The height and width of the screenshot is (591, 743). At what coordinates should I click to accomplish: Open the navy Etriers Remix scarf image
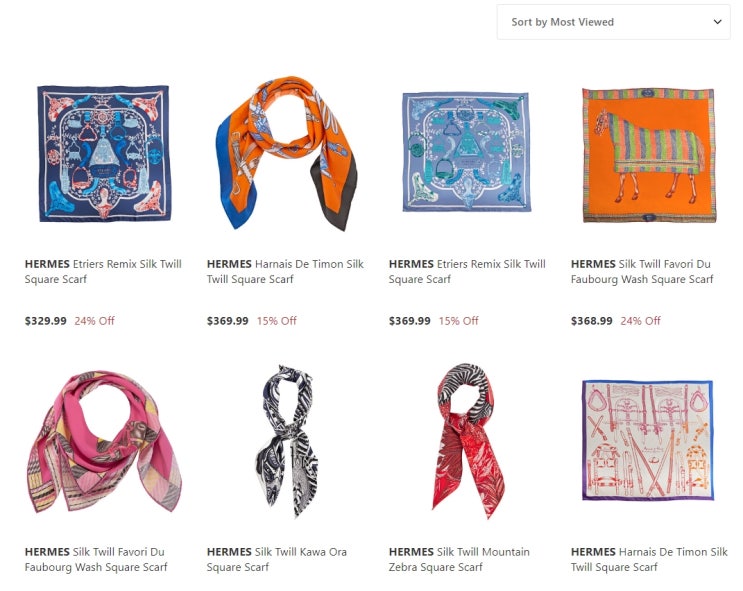(104, 154)
